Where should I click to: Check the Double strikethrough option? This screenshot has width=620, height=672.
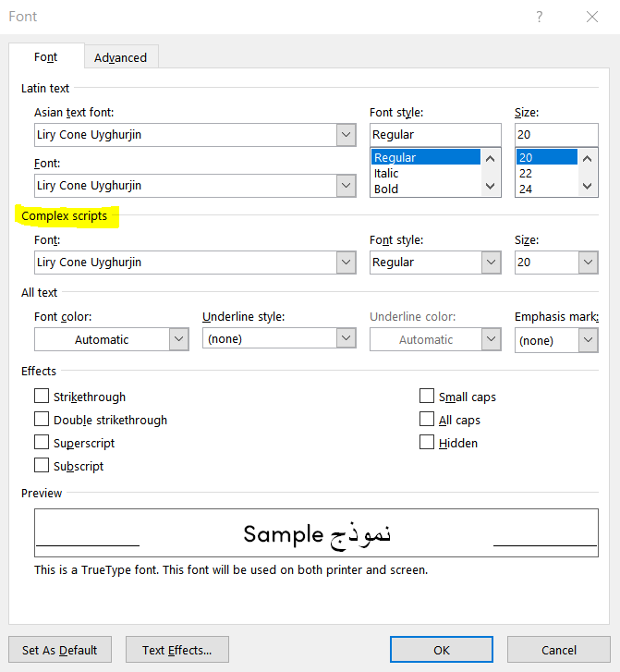click(x=42, y=420)
